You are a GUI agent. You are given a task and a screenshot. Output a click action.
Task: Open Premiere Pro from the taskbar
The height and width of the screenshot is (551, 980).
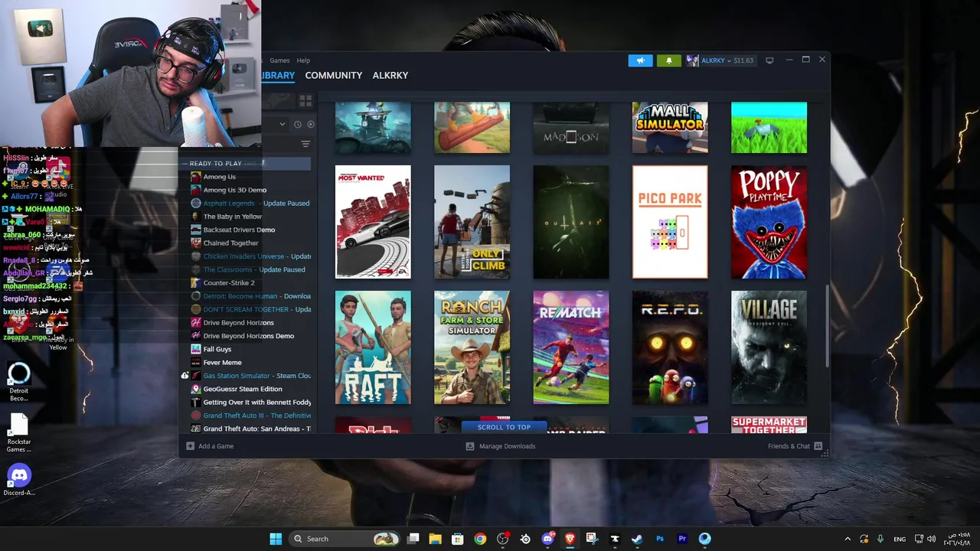(682, 539)
